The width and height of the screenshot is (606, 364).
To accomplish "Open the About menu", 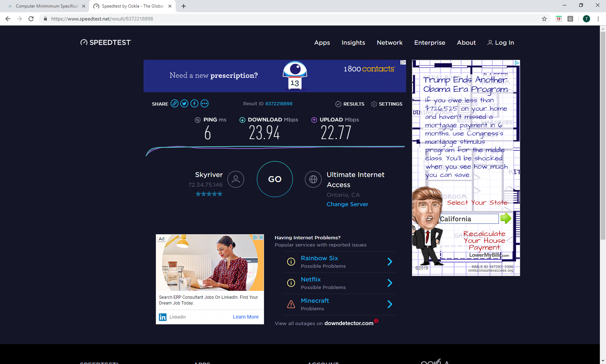I will [466, 43].
